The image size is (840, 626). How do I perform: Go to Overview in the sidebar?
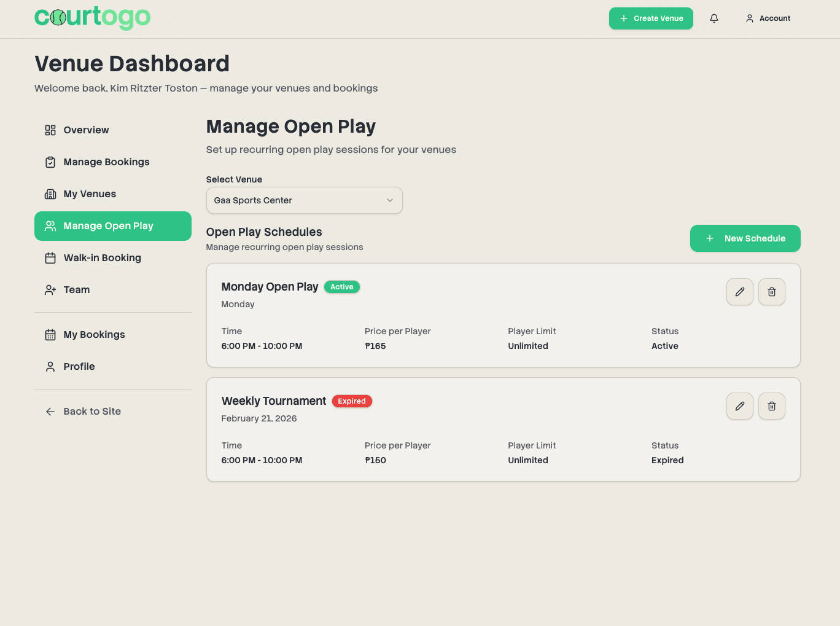86,130
